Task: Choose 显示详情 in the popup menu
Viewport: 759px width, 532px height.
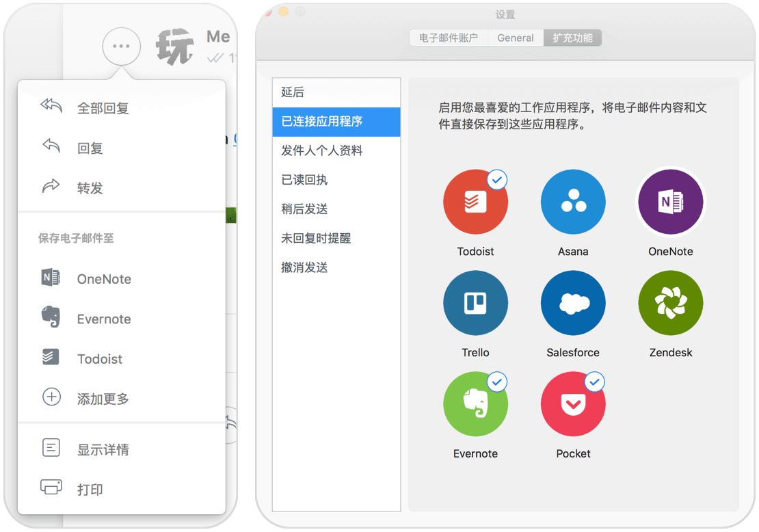Action: point(103,450)
